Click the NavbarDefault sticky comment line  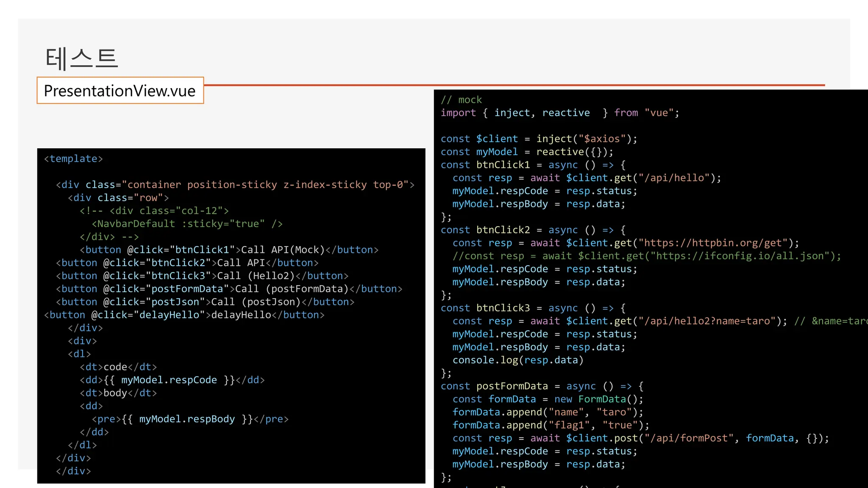[187, 224]
